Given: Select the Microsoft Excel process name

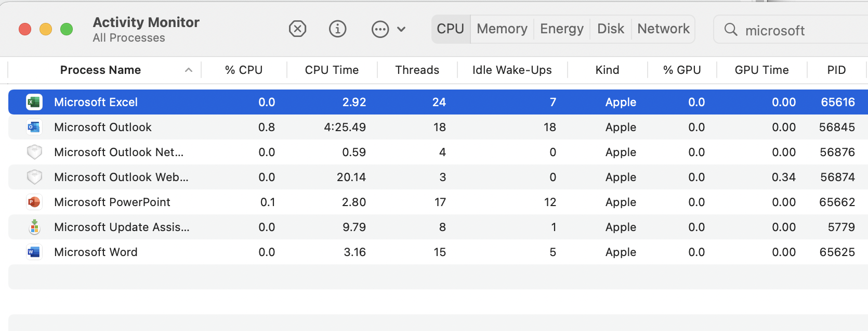Looking at the screenshot, I should [x=96, y=102].
